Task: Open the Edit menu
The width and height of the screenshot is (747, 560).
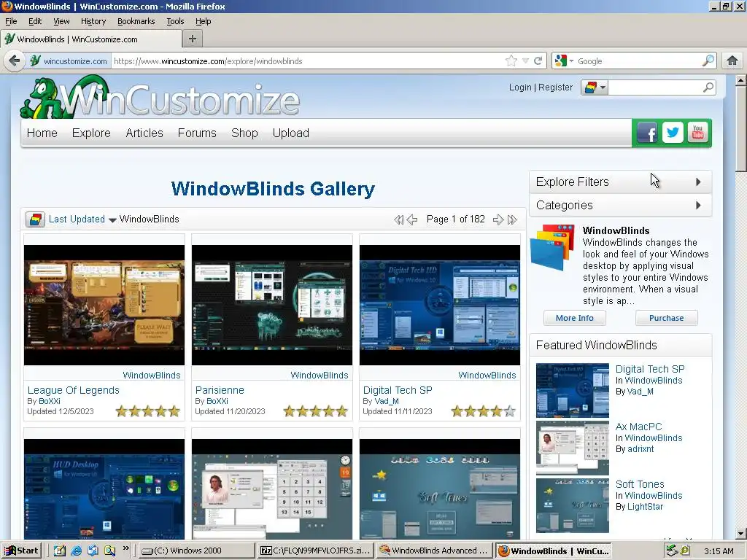Action: (35, 21)
